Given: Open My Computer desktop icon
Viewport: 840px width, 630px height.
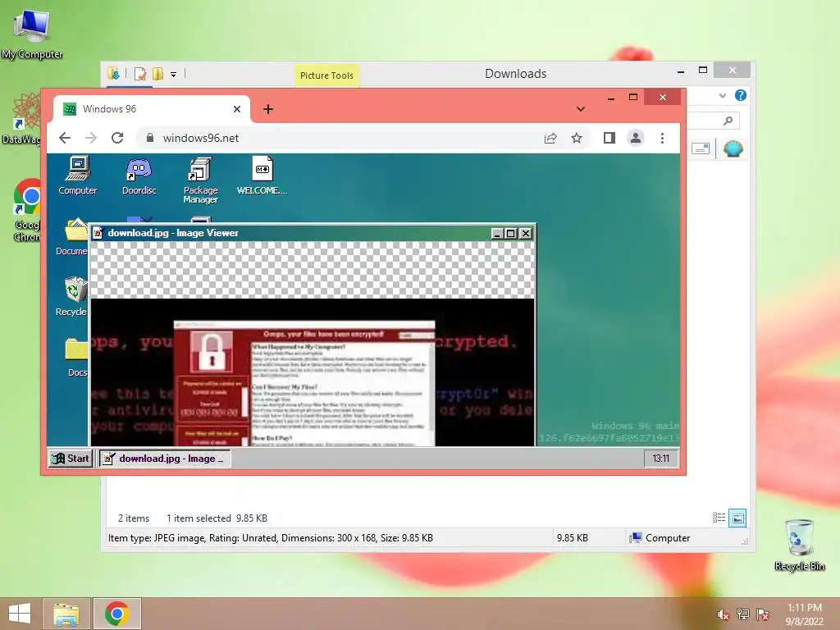Looking at the screenshot, I should (32, 34).
